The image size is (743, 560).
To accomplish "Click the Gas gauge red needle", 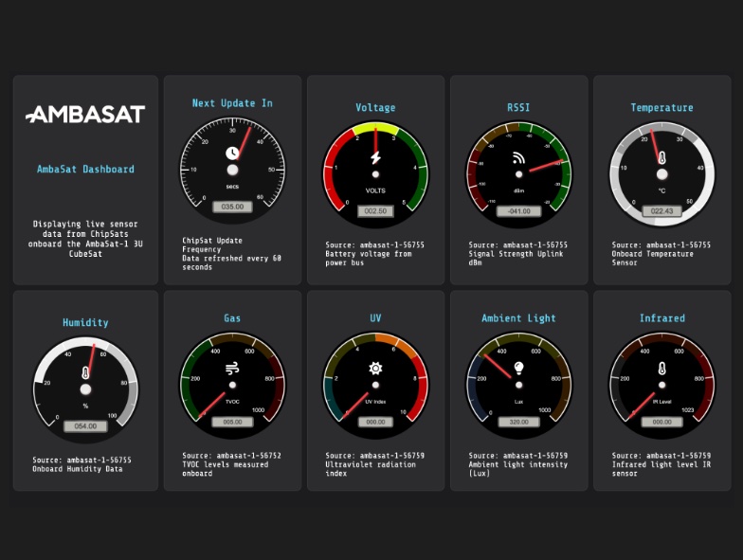I will coord(215,401).
